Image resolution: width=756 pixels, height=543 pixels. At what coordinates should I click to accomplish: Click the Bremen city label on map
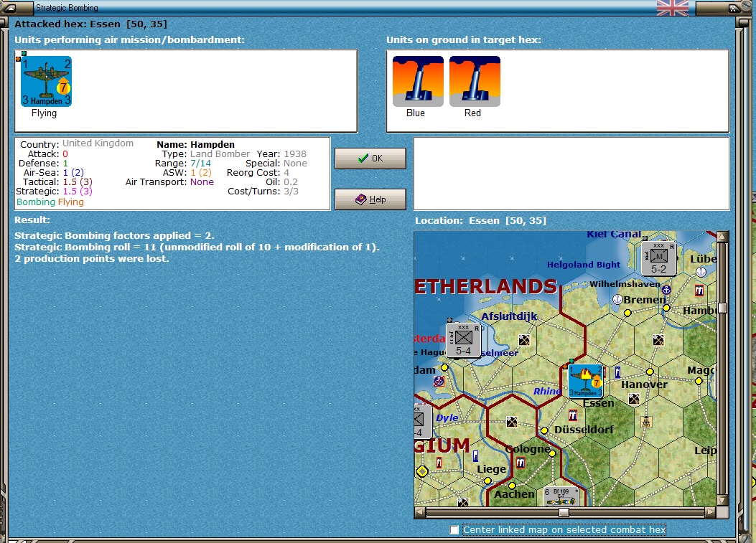[645, 300]
